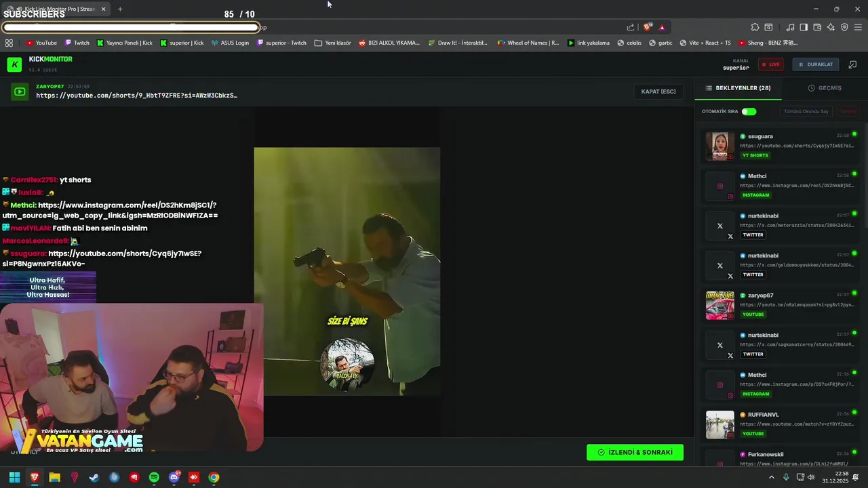The width and height of the screenshot is (868, 488).
Task: Click the Windows Start button
Action: click(14, 477)
